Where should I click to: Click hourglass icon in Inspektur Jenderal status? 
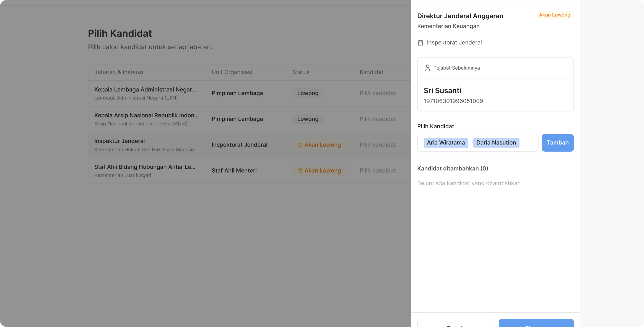(x=300, y=145)
